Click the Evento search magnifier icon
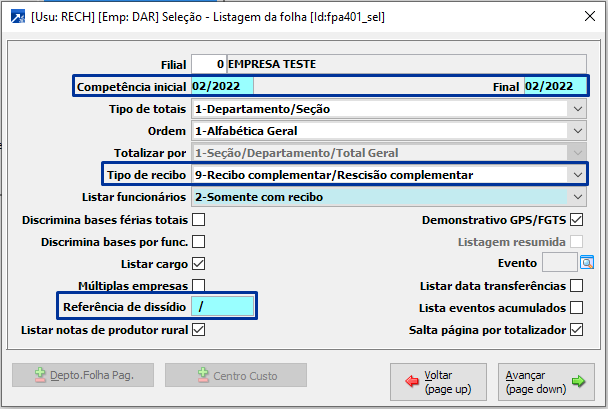This screenshot has height=409, width=608. click(x=587, y=263)
